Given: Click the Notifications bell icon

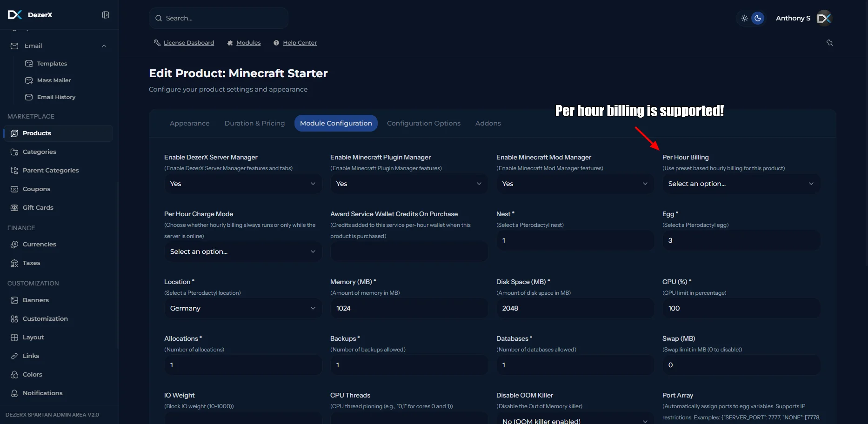Looking at the screenshot, I should coord(14,393).
